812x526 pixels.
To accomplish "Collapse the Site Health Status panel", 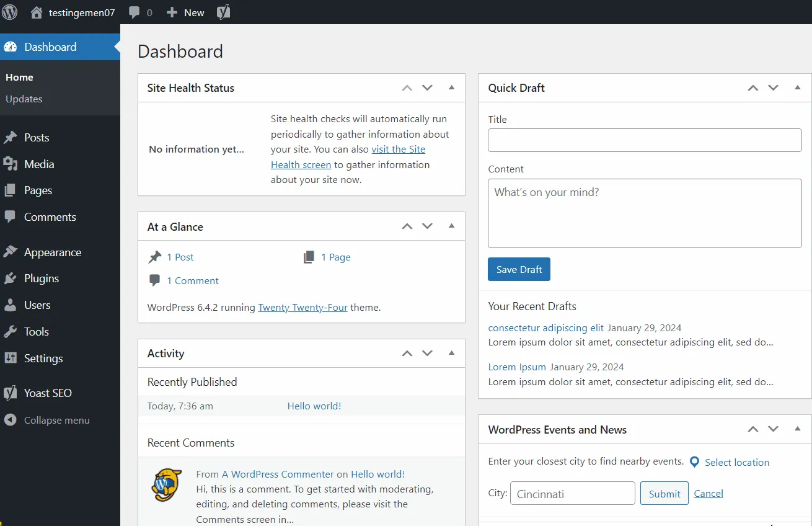I will (x=451, y=87).
